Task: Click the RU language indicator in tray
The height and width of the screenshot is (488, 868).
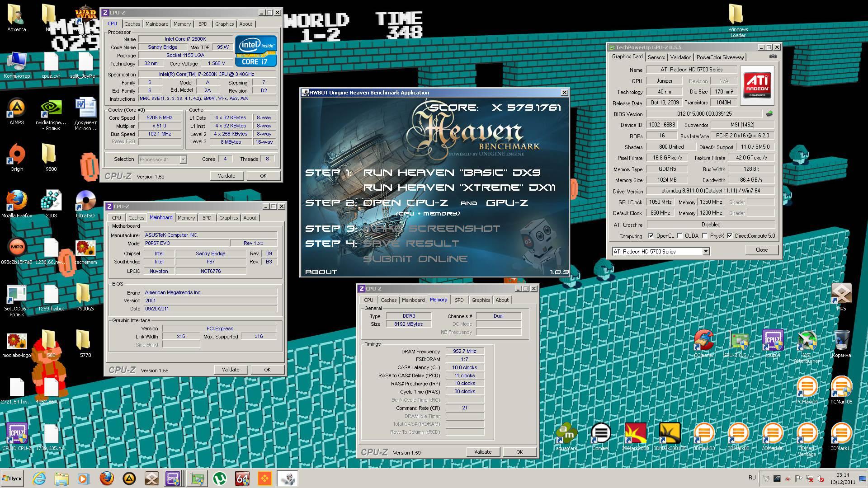Action: pyautogui.click(x=752, y=478)
